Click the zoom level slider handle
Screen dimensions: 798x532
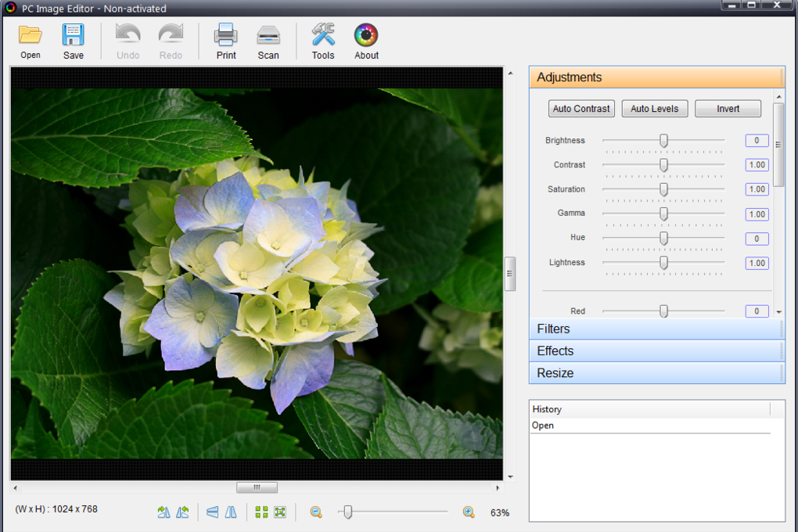coord(347,512)
